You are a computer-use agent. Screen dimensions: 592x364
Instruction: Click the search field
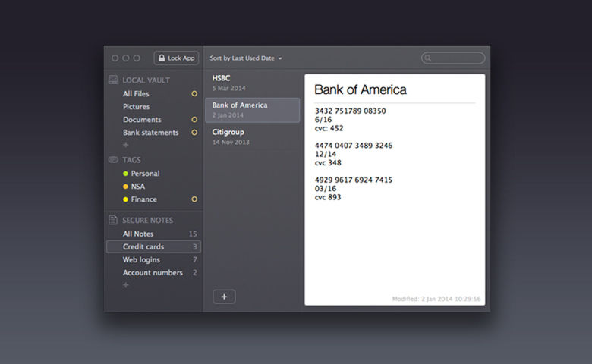(x=453, y=58)
